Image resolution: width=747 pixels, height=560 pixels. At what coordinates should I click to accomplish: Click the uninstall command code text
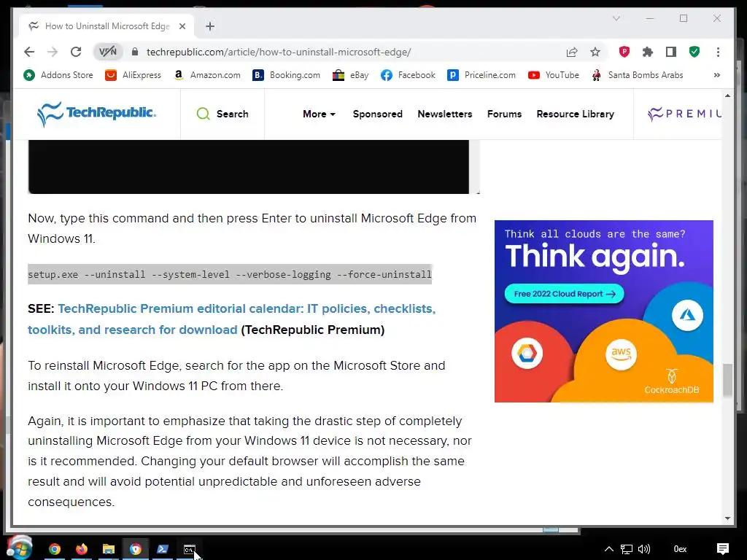[x=230, y=274]
